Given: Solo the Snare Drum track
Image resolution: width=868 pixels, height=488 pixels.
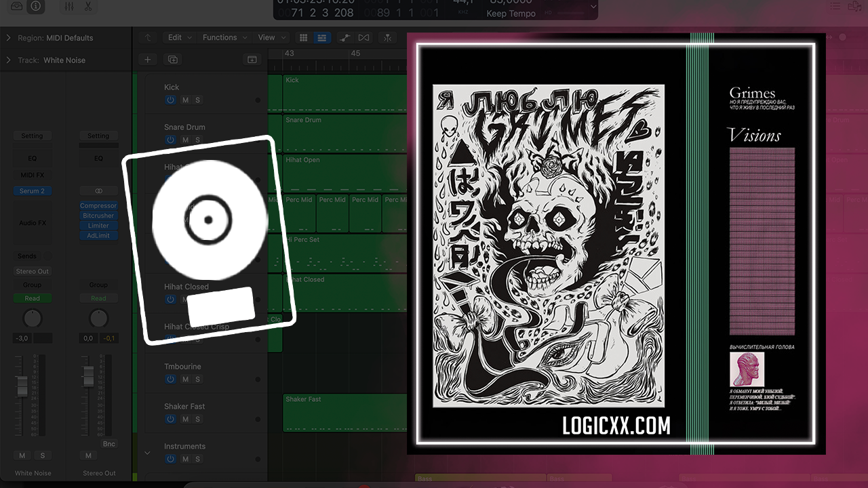Looking at the screenshot, I should coord(198,140).
